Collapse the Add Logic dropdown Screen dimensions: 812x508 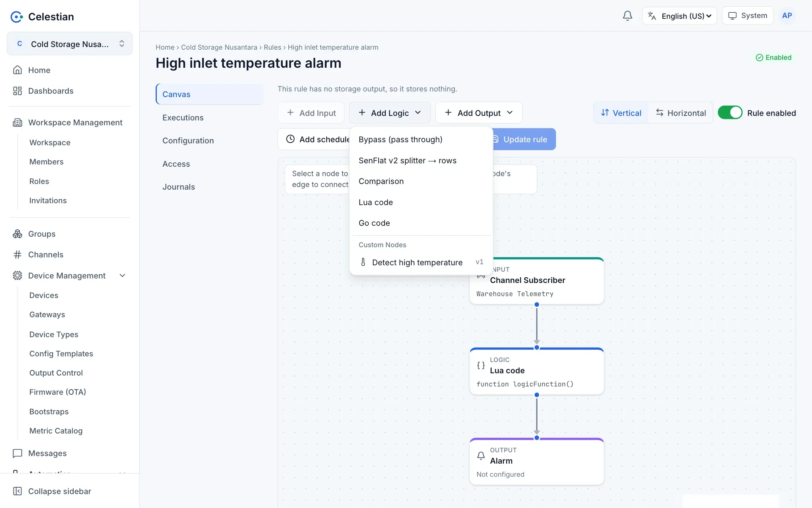(x=389, y=113)
